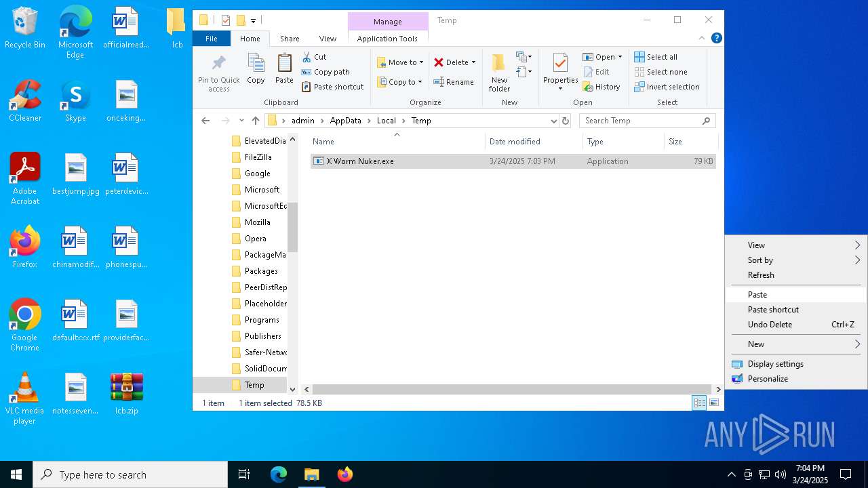Click Select all in ribbon
Image resolution: width=868 pixels, height=488 pixels.
click(x=656, y=57)
